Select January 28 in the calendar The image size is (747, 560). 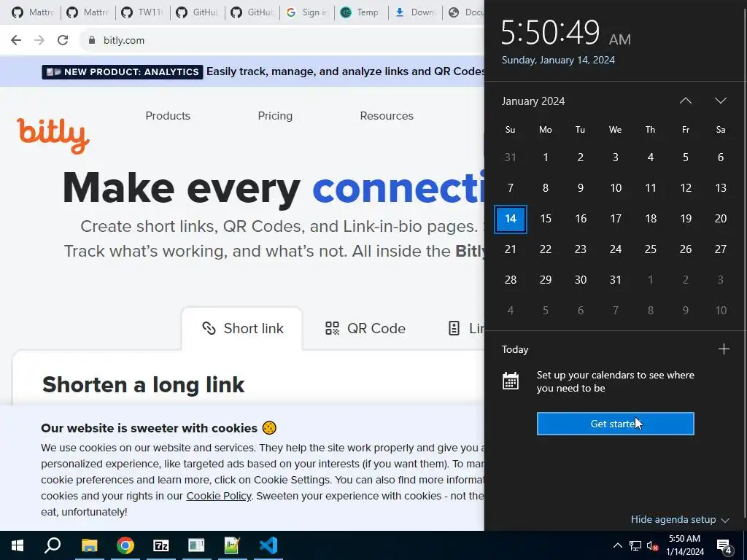(510, 280)
